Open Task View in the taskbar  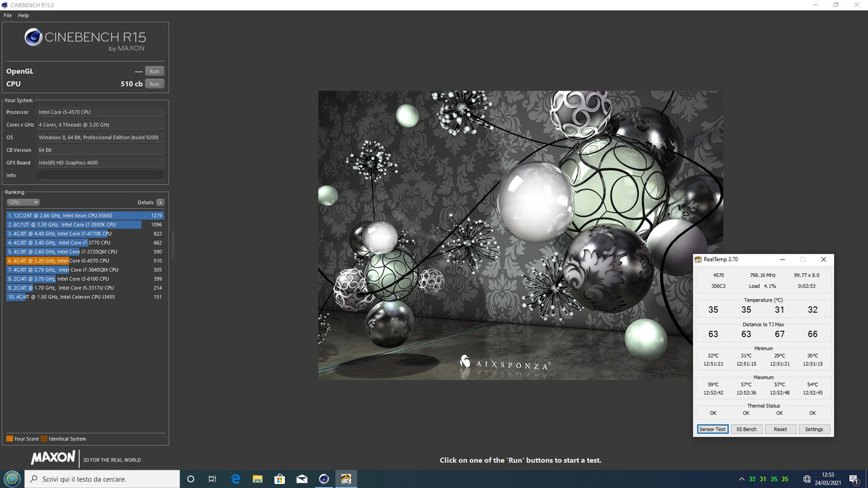[x=212, y=479]
